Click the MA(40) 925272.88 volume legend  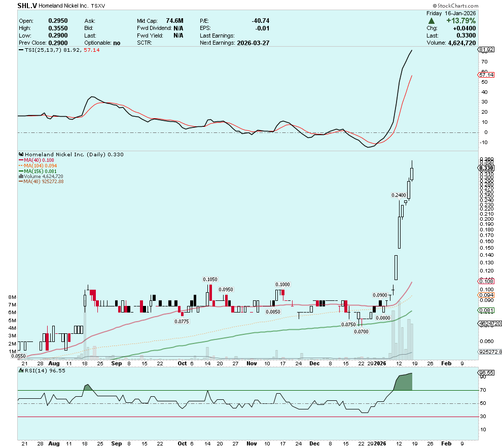pyautogui.click(x=41, y=182)
